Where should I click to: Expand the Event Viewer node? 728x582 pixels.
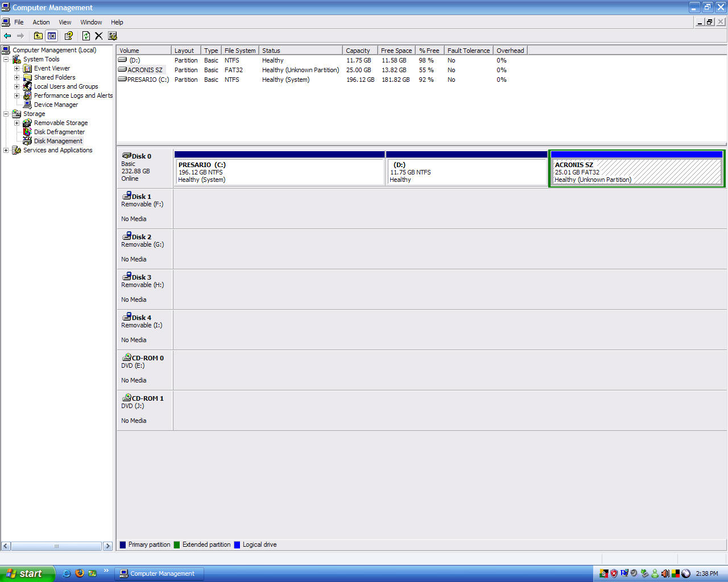[x=17, y=68]
